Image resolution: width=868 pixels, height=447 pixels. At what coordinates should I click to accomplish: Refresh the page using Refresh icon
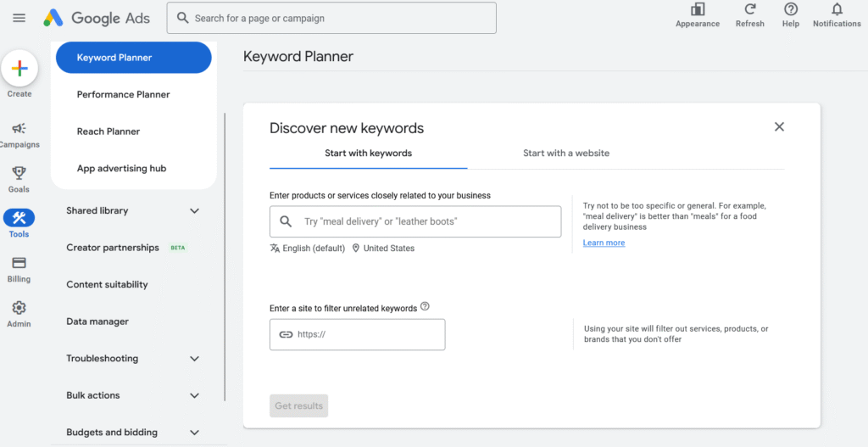click(x=749, y=10)
